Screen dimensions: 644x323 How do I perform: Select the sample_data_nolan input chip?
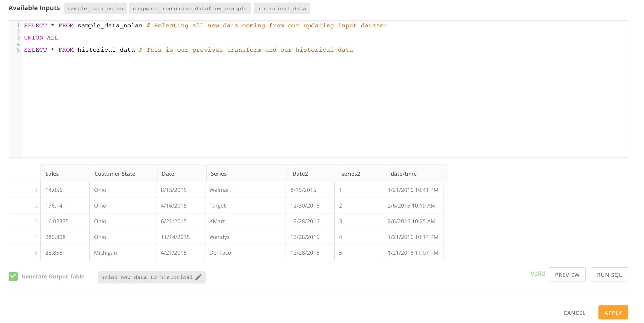pos(95,8)
